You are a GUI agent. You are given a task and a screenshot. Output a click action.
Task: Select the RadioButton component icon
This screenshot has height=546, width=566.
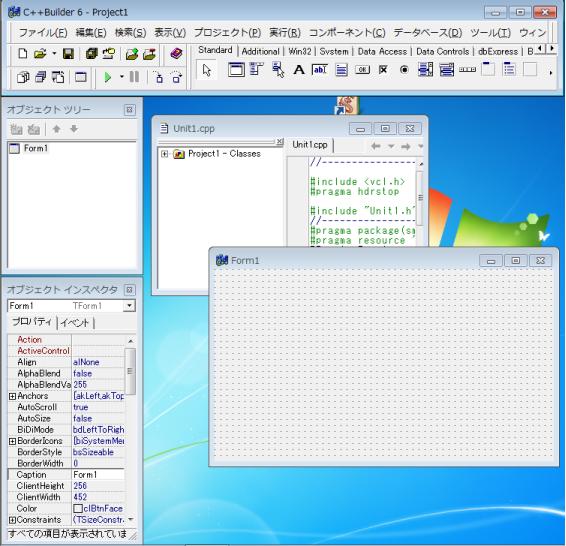(404, 69)
